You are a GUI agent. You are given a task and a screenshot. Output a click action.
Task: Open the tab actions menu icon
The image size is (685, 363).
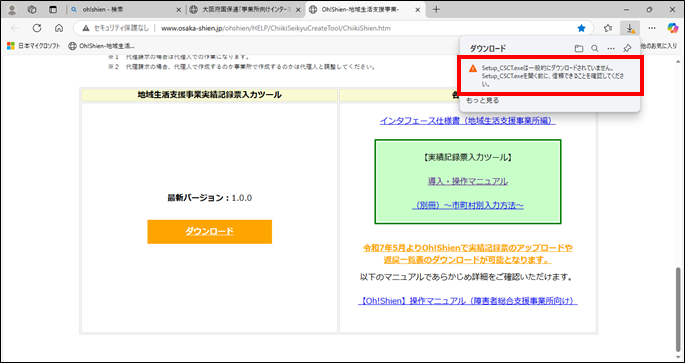pos(53,10)
